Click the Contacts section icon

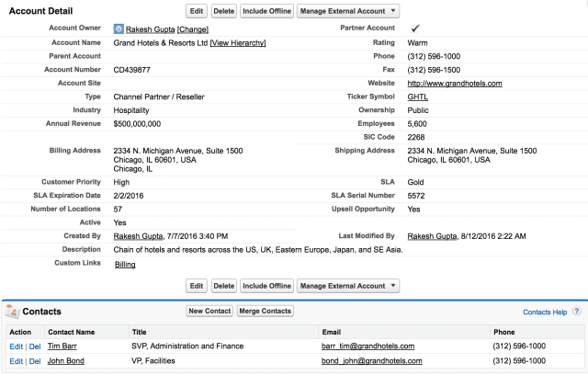12,312
